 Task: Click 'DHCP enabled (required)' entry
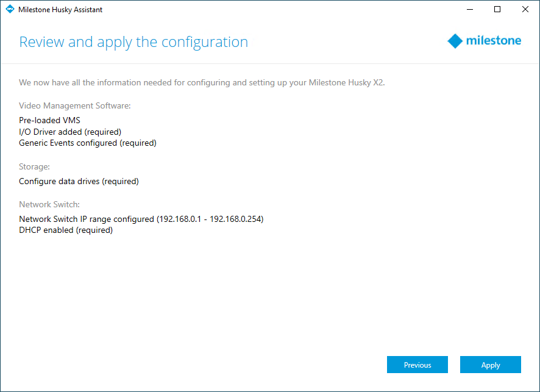[66, 230]
